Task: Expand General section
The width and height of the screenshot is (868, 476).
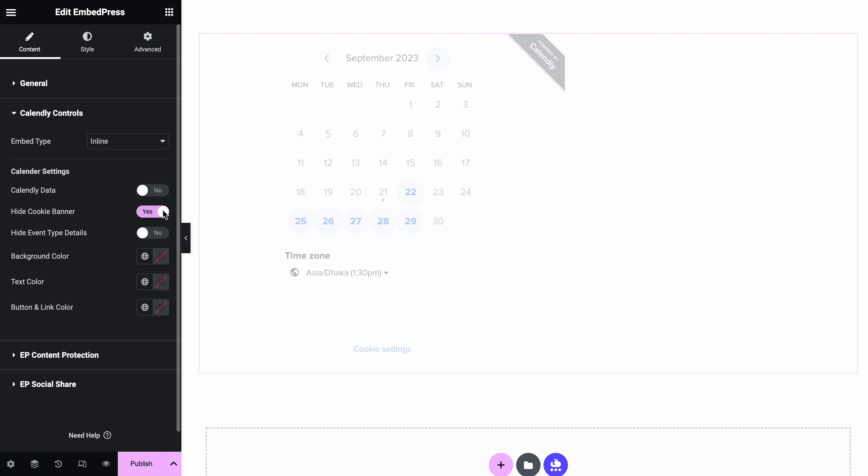Action: click(33, 83)
